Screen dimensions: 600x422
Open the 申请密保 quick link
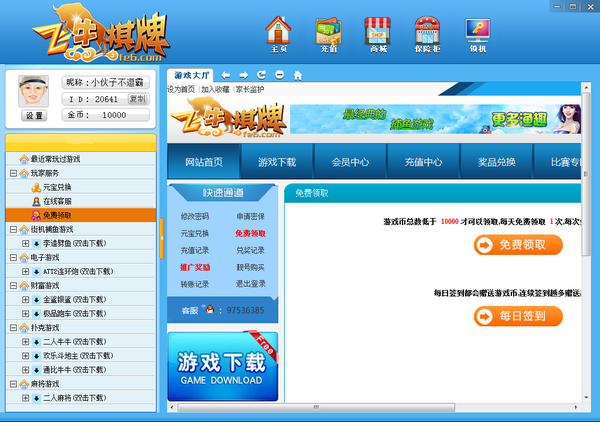click(251, 217)
